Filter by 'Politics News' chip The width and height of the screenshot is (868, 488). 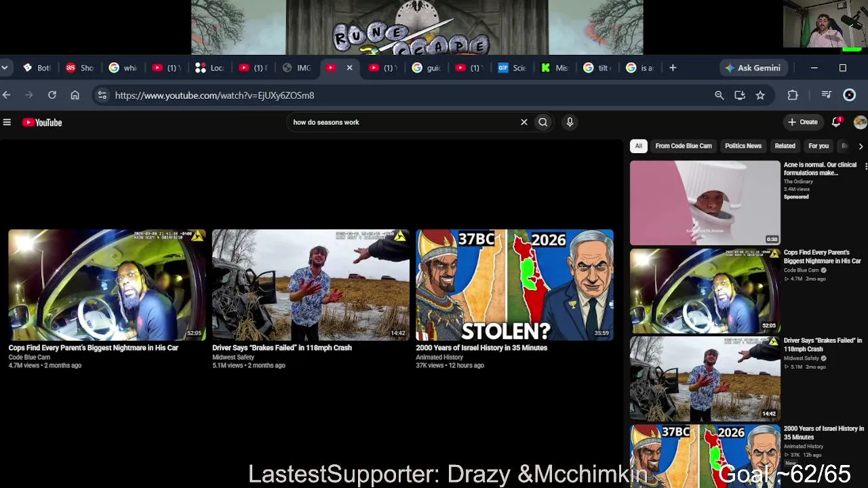coord(743,146)
